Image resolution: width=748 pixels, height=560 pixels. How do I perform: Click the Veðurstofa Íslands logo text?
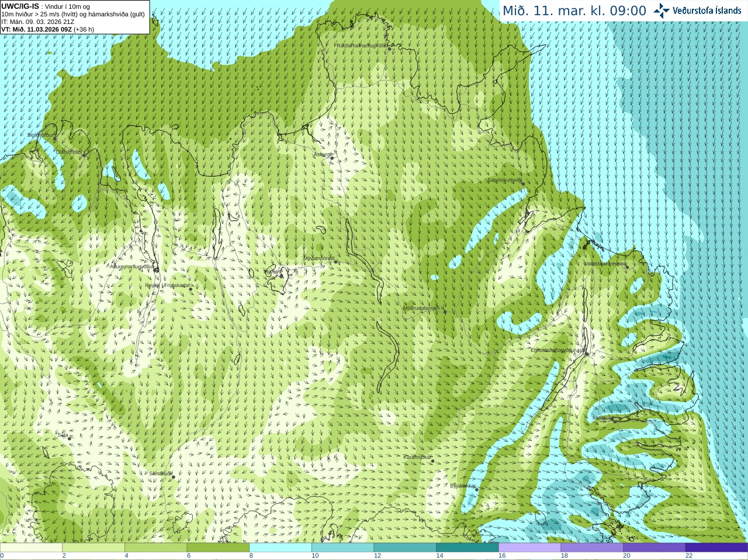click(707, 11)
